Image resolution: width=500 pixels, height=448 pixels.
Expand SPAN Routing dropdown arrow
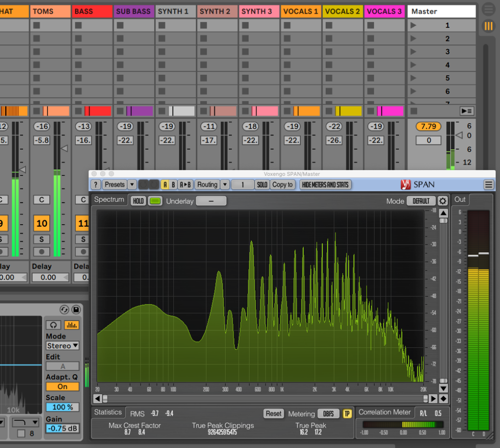(225, 185)
